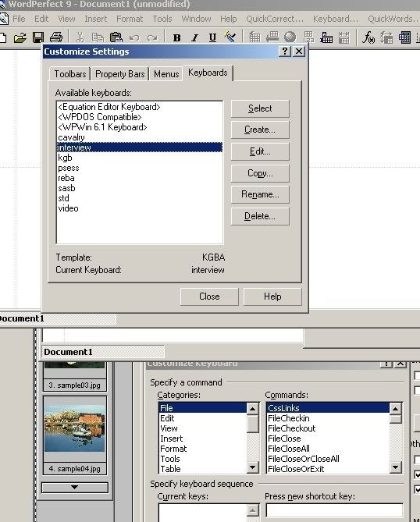
Task: Open the Keyboard... menu bar item
Action: click(336, 19)
